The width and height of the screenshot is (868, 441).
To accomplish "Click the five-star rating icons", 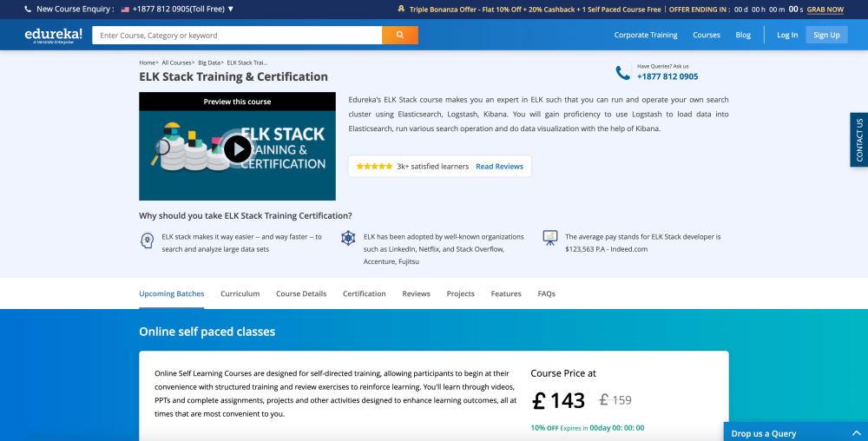I will click(374, 167).
